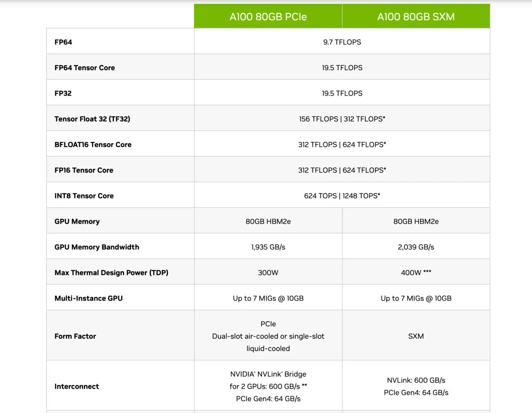Click the Tensor Float 32 (TF32) label

click(92, 119)
